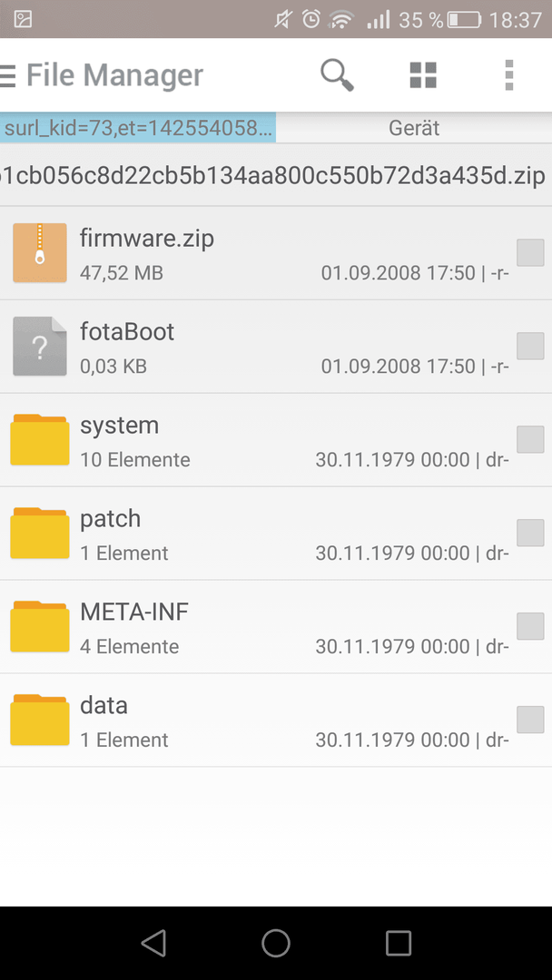Image resolution: width=552 pixels, height=980 pixels.
Task: Tap the search magnifier icon
Action: coord(337,75)
